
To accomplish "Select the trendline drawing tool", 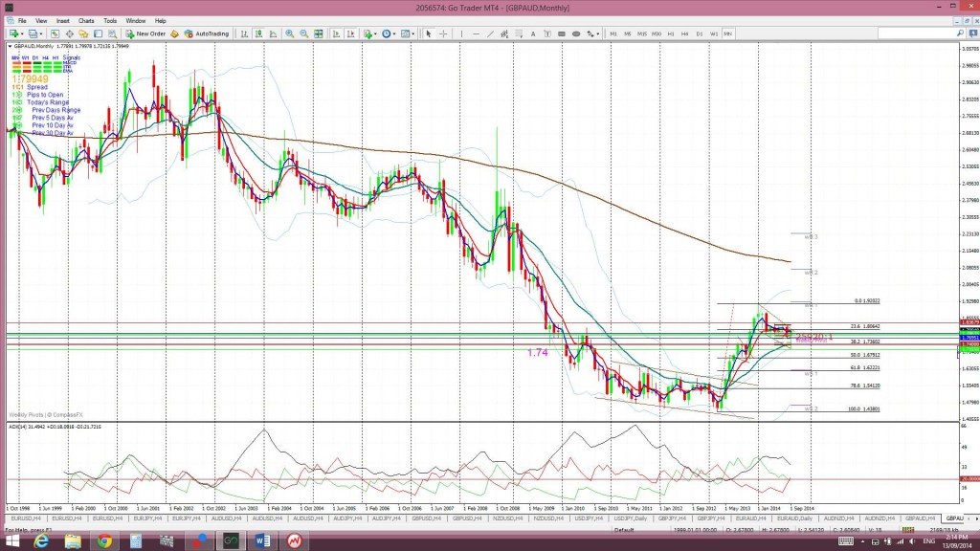I will pos(491,33).
